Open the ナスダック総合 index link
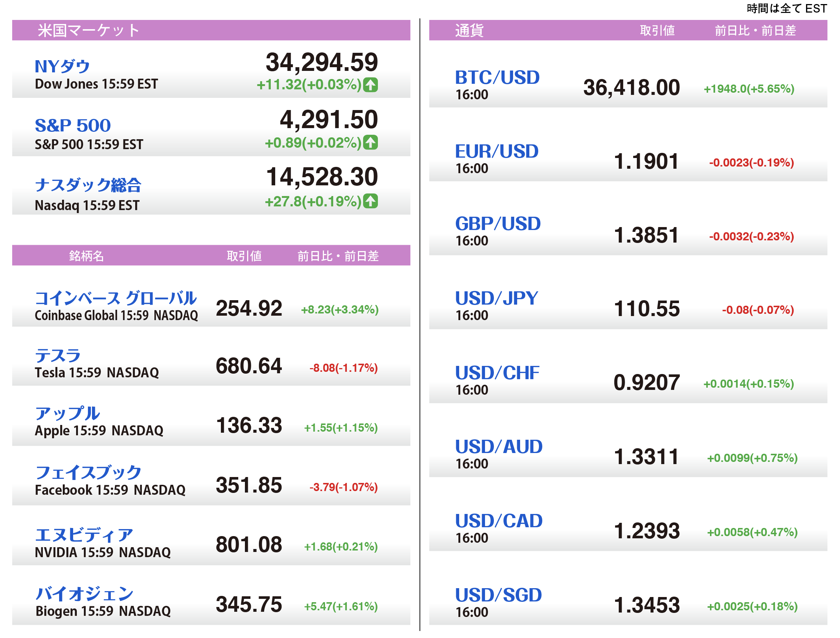 tap(88, 185)
